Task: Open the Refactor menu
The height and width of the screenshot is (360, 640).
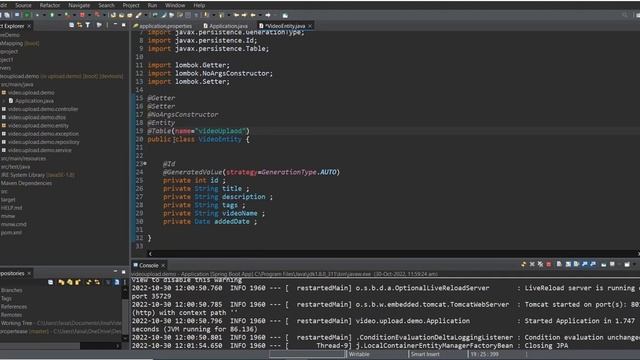Action: 50,5
